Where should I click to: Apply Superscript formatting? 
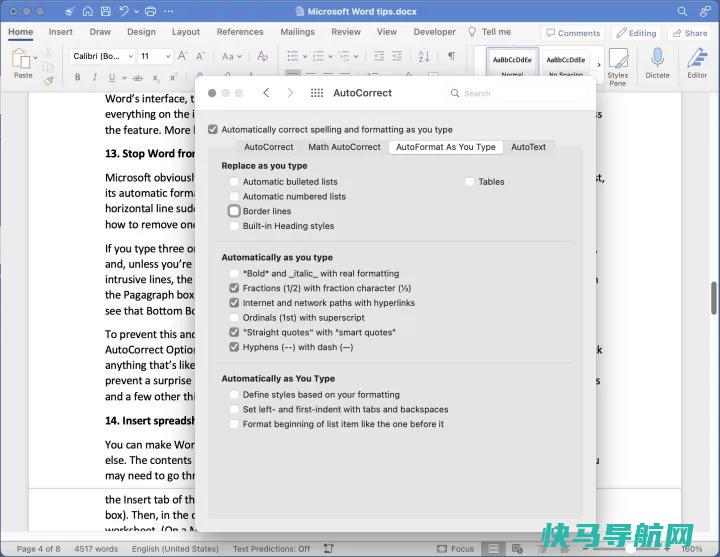(x=173, y=77)
